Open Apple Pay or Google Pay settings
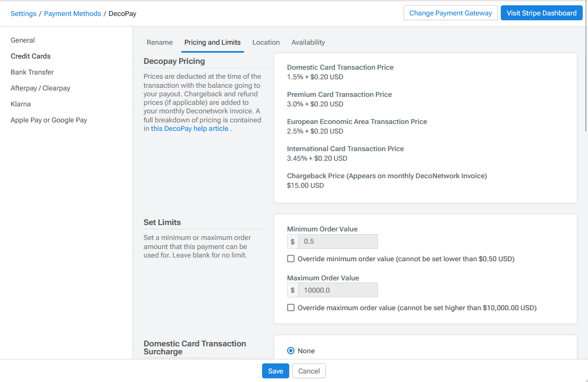 [49, 120]
